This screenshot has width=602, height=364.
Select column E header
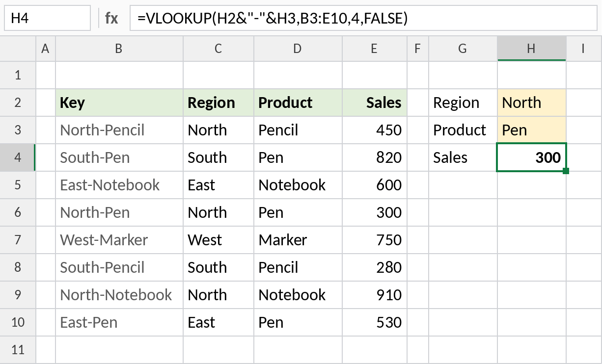[x=375, y=49]
